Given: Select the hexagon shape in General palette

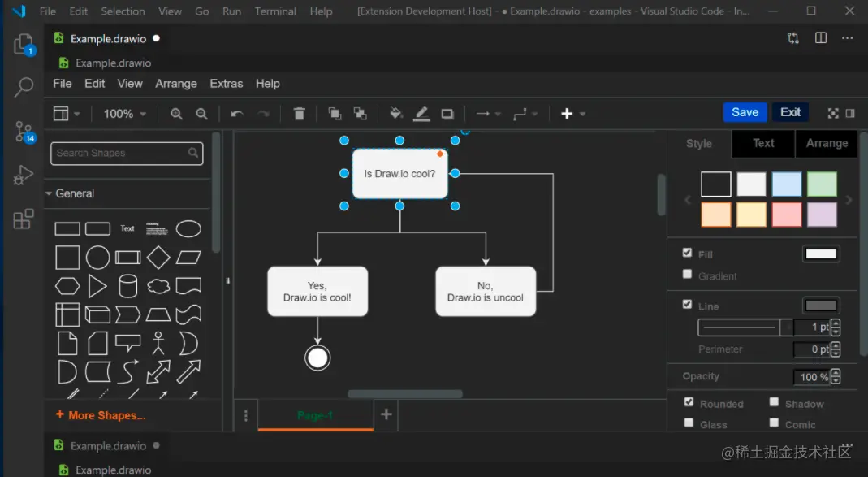Looking at the screenshot, I should click(x=67, y=286).
